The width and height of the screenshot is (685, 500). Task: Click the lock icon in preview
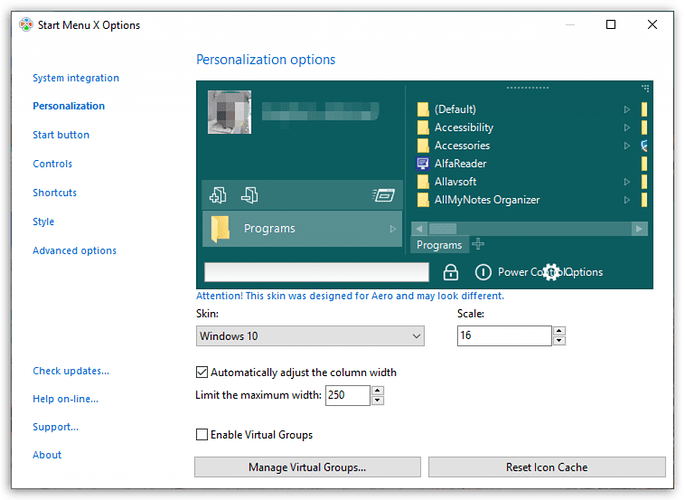450,272
